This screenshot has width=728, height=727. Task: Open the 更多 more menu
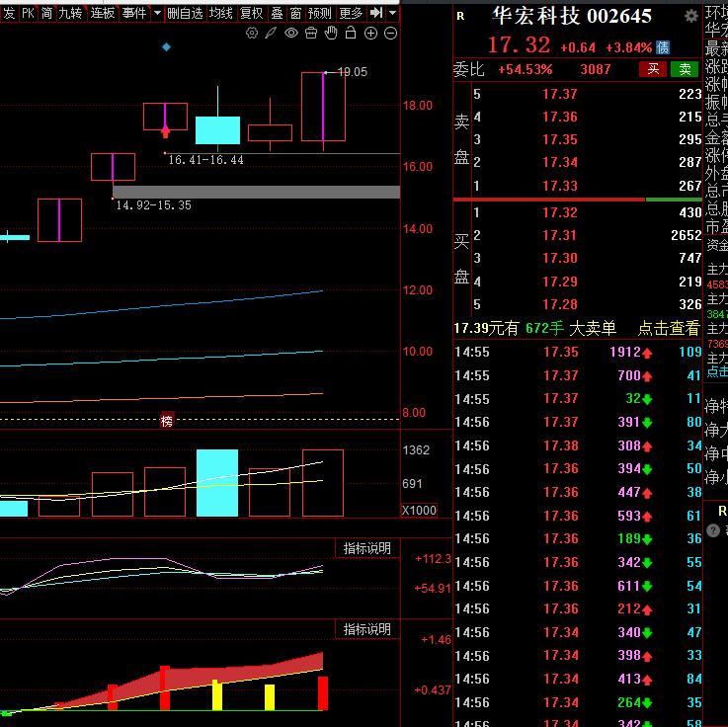point(351,13)
